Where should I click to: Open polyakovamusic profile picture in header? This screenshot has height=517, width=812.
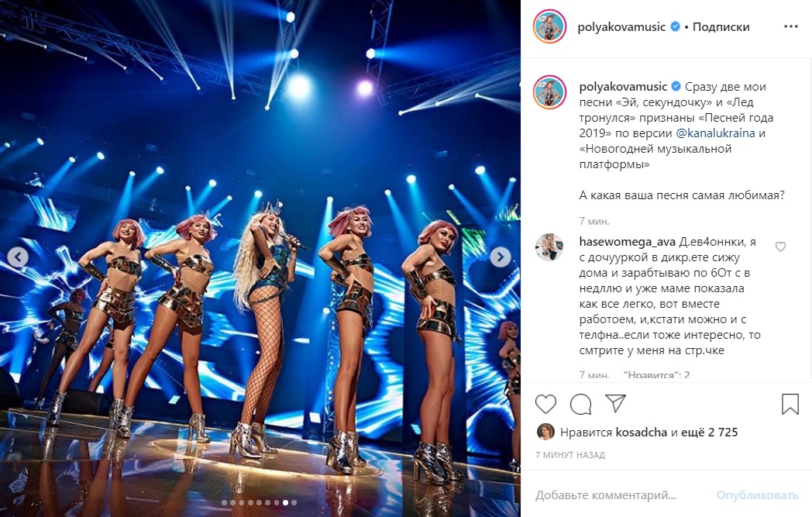click(x=549, y=26)
